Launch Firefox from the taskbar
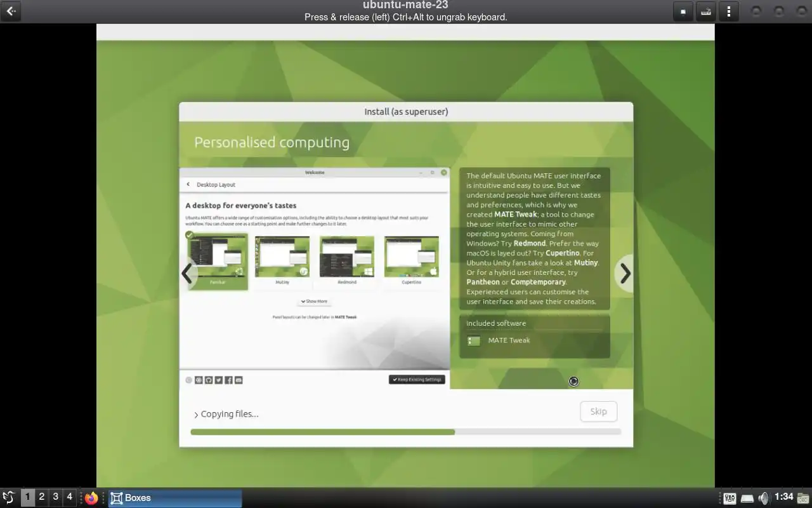 coord(92,498)
